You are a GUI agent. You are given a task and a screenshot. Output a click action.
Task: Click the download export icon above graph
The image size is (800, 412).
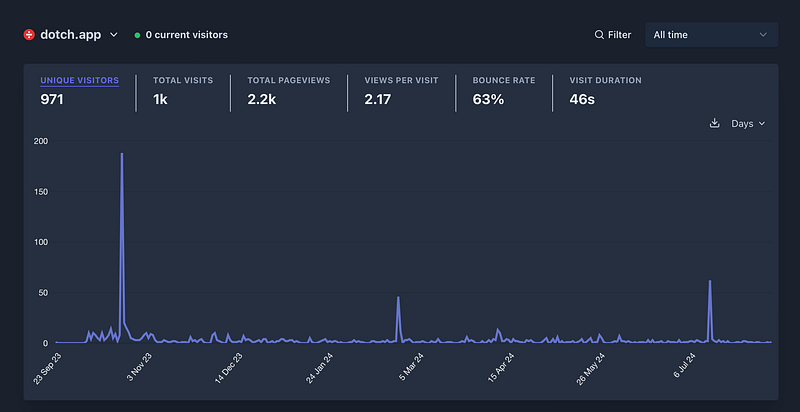714,124
